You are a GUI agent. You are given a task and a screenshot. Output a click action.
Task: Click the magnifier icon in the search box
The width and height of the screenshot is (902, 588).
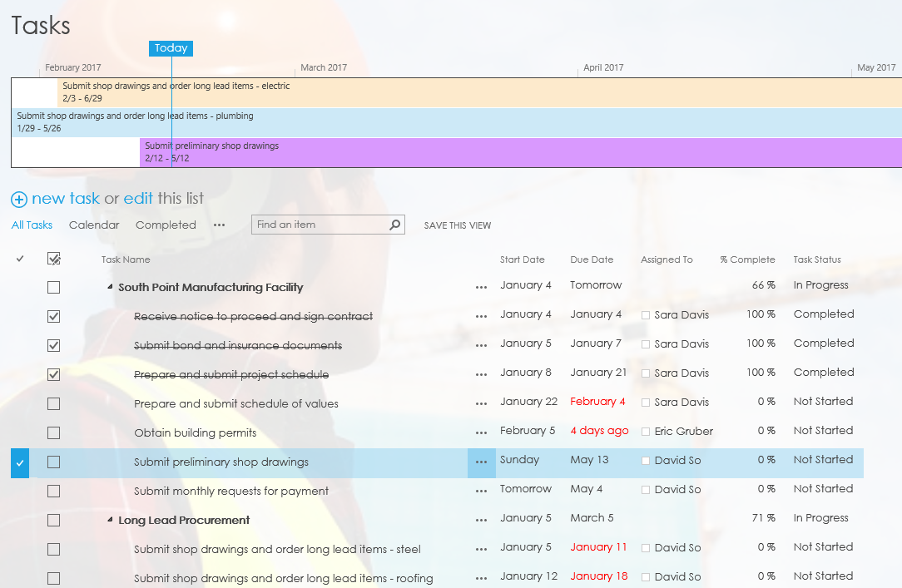pyautogui.click(x=395, y=225)
